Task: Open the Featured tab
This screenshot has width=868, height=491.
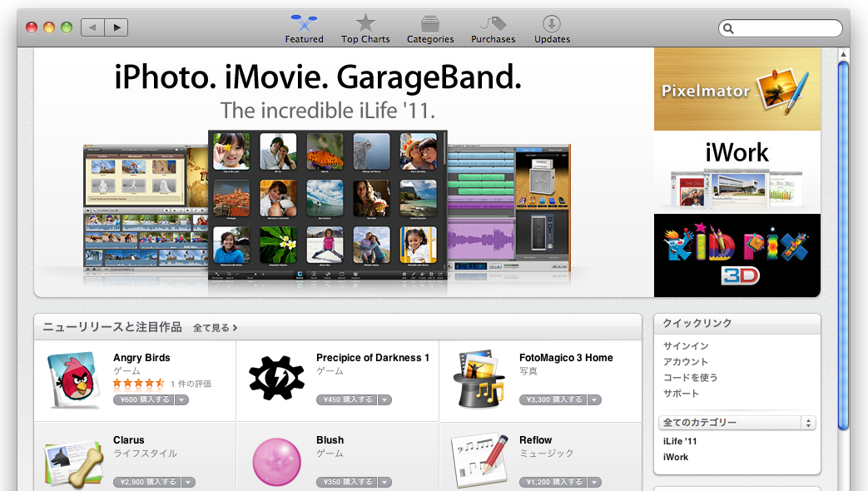Action: click(x=304, y=29)
